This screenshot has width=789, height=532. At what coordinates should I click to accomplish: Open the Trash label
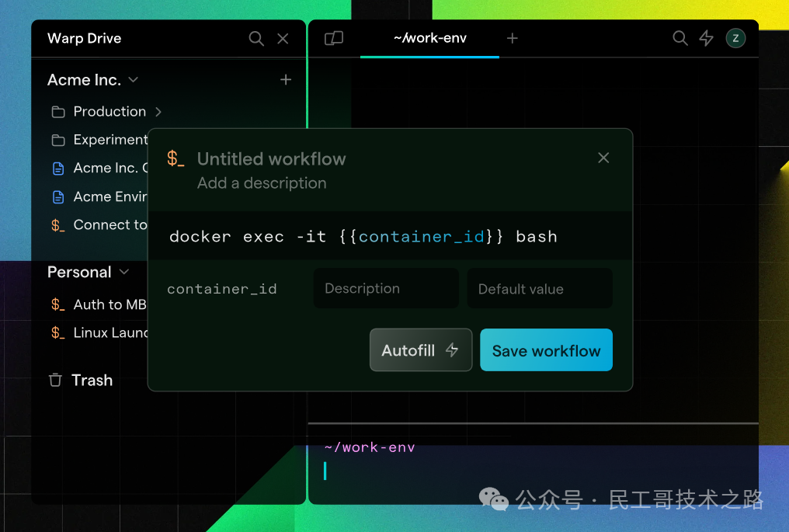92,380
